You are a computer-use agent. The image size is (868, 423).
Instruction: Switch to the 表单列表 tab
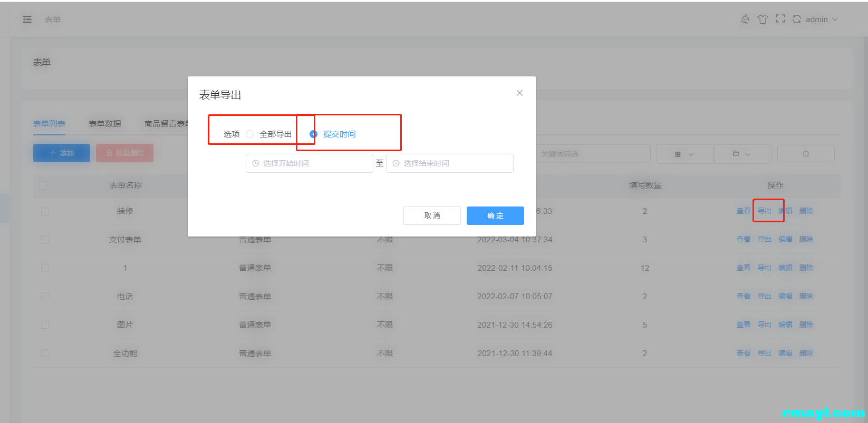click(49, 124)
